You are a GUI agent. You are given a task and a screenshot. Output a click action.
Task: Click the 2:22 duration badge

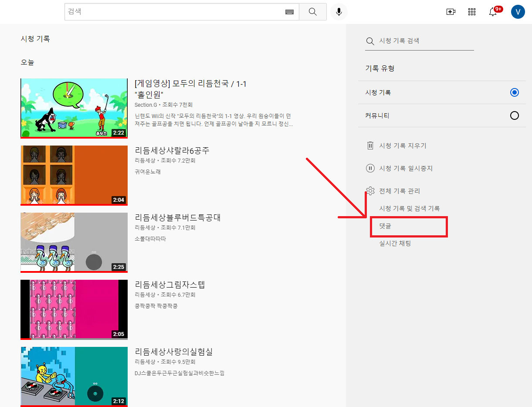click(x=119, y=132)
